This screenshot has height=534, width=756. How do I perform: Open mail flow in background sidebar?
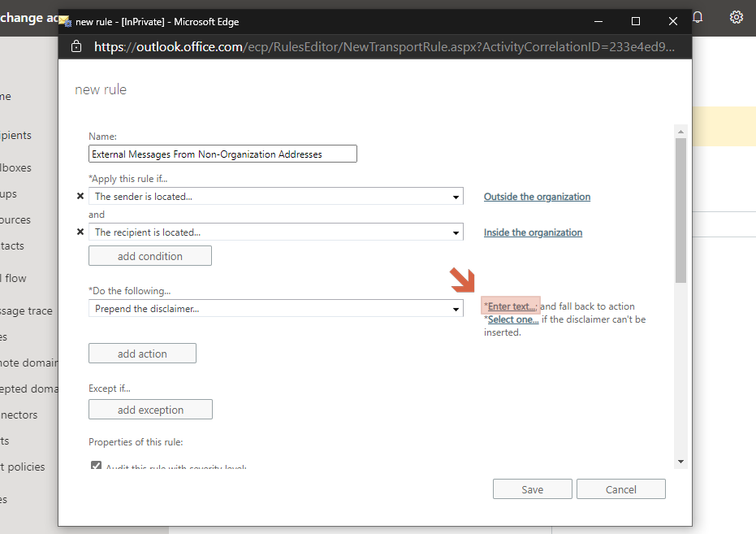coord(14,278)
